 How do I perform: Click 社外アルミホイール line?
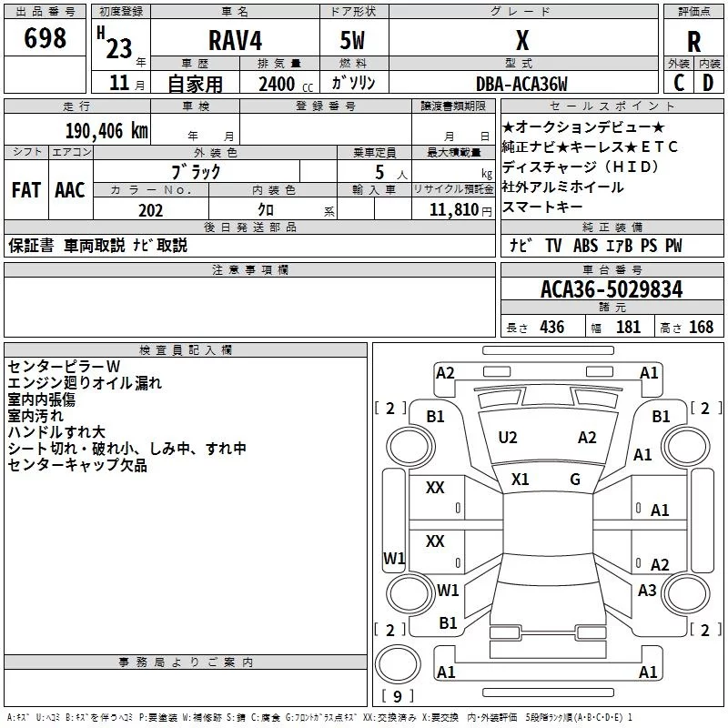click(x=562, y=187)
